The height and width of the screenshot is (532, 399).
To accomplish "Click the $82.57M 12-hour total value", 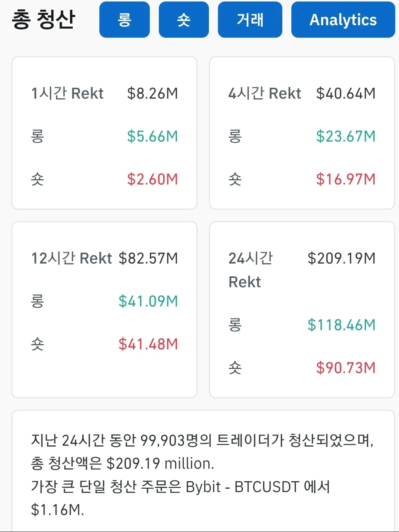I will (x=148, y=258).
